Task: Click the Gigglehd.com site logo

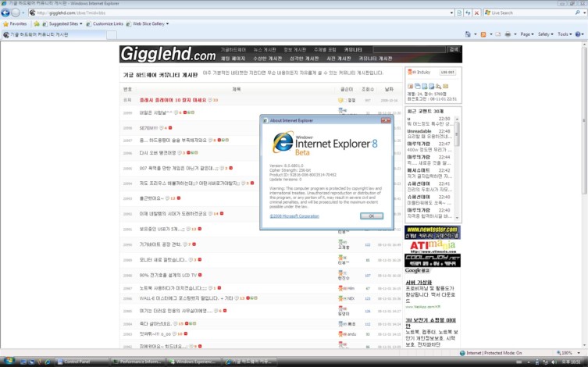Action: click(168, 54)
